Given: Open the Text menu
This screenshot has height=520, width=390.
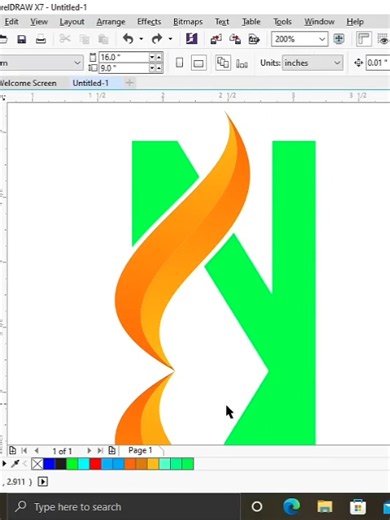Looking at the screenshot, I should [222, 22].
